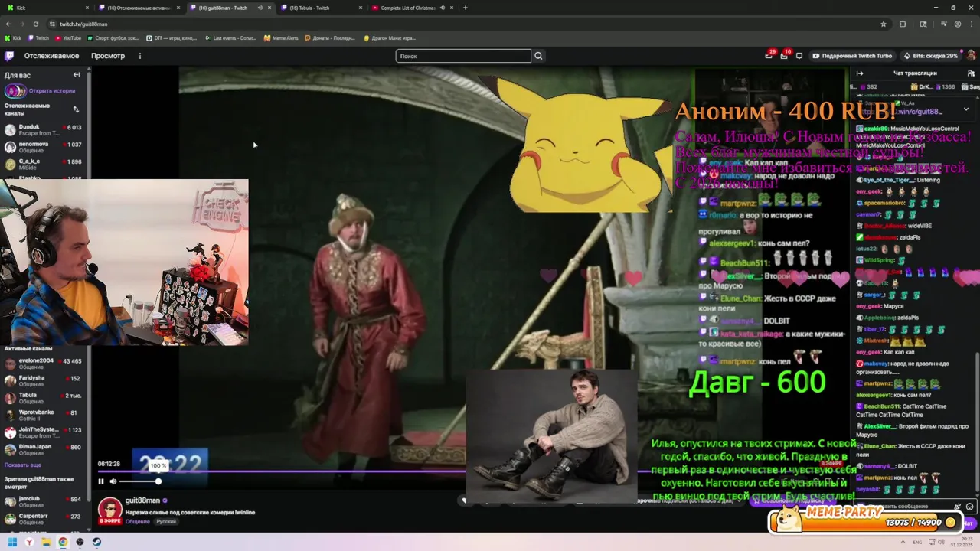980x551 pixels.
Task: Expand the pinned chat message chevron
Action: pos(966,109)
